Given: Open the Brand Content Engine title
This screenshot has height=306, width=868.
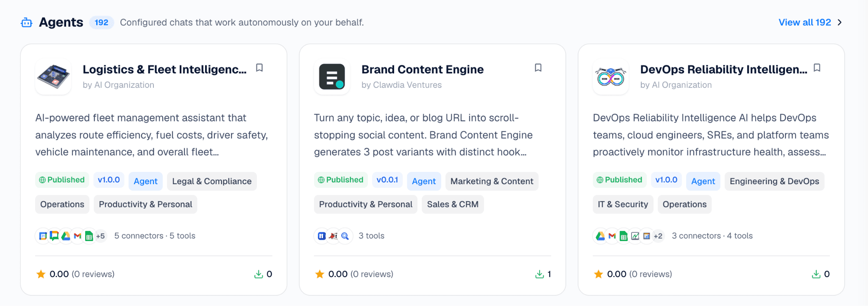Looking at the screenshot, I should click(x=423, y=70).
